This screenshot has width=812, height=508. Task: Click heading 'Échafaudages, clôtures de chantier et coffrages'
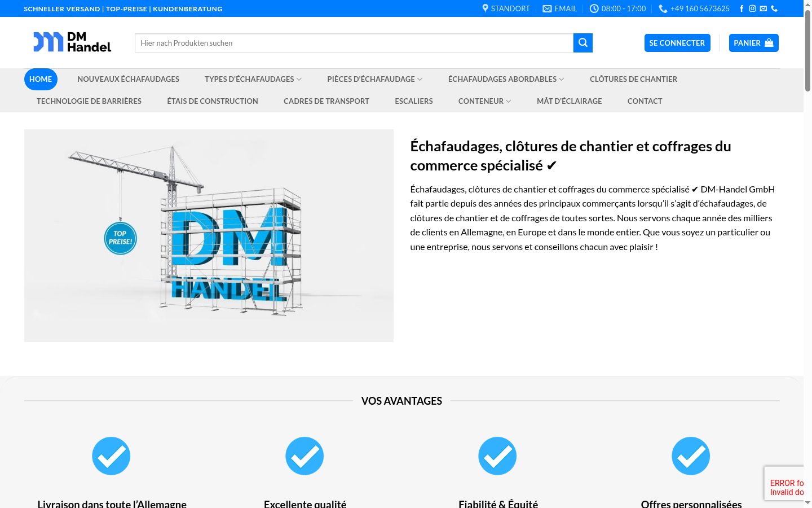point(571,156)
